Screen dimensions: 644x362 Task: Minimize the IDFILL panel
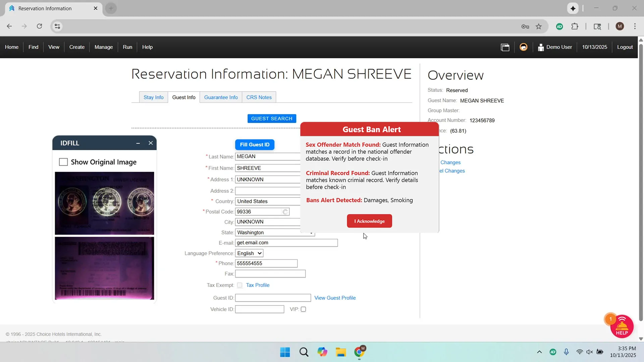[x=138, y=143]
